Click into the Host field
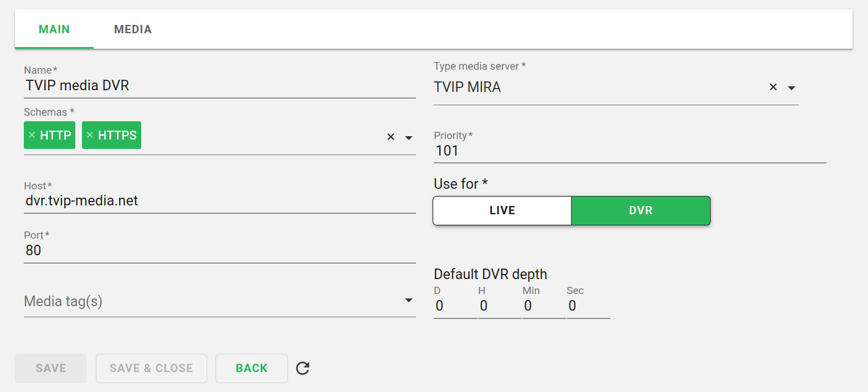The height and width of the screenshot is (392, 868). click(219, 201)
